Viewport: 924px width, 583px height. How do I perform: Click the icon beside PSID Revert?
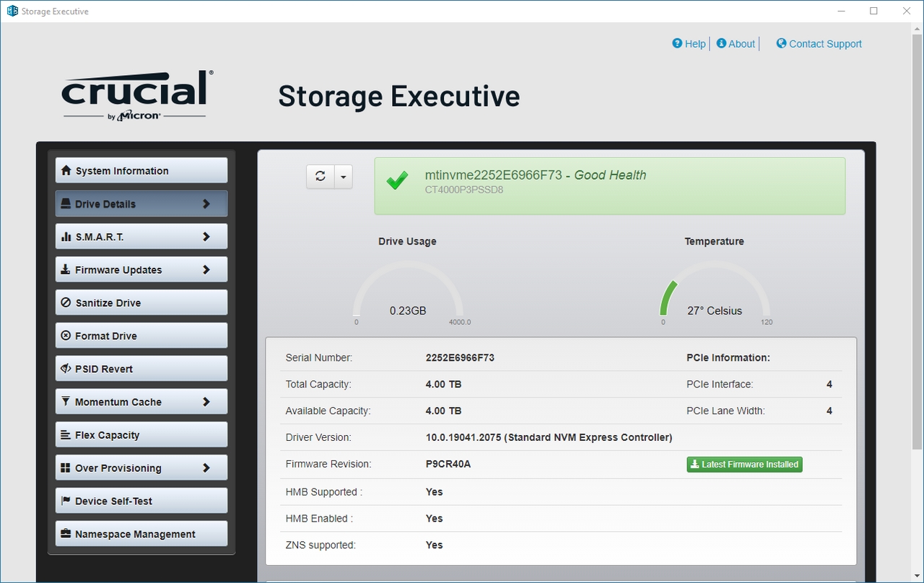coord(66,369)
